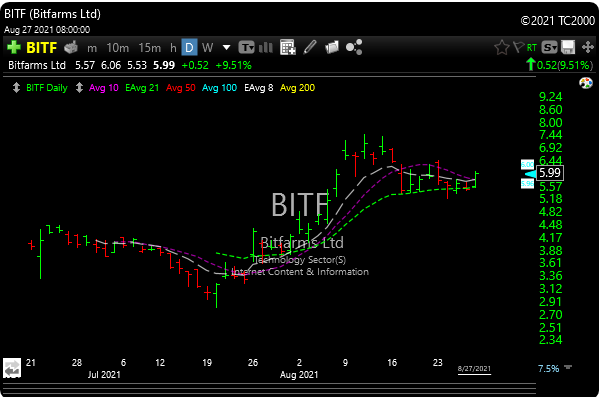Click the EAvg 8 indicator label
The width and height of the screenshot is (599, 397).
259,88
